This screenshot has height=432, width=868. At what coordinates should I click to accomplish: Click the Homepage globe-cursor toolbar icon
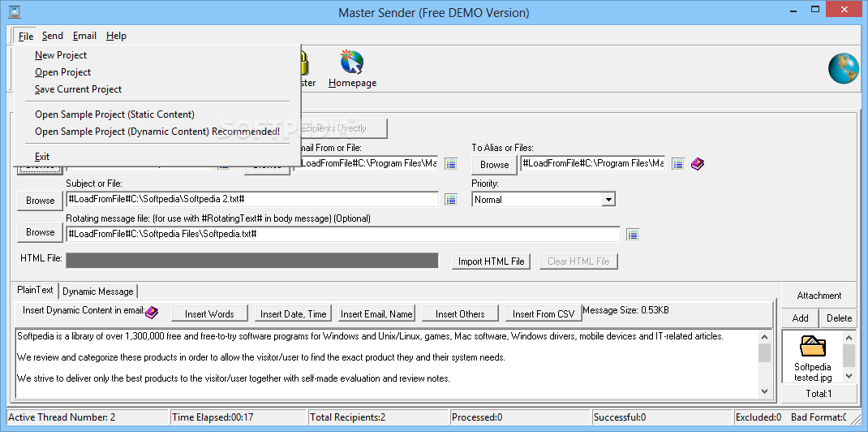(352, 62)
